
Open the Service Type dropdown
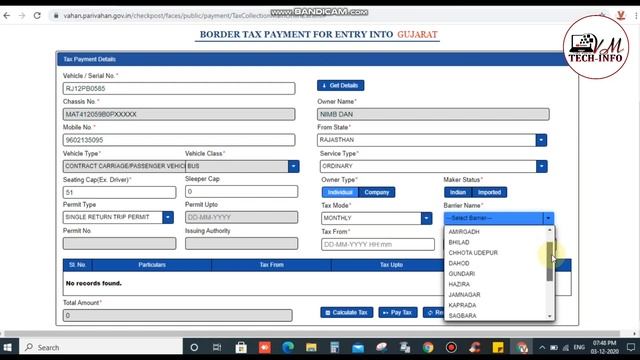(542, 166)
